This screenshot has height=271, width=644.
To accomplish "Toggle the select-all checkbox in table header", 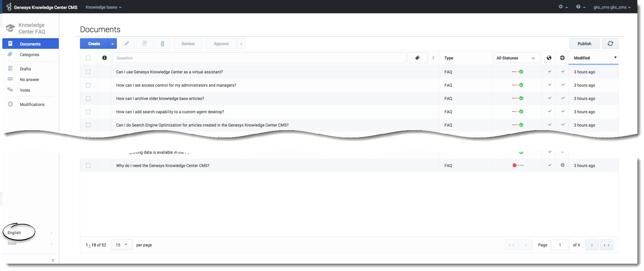I will [88, 58].
